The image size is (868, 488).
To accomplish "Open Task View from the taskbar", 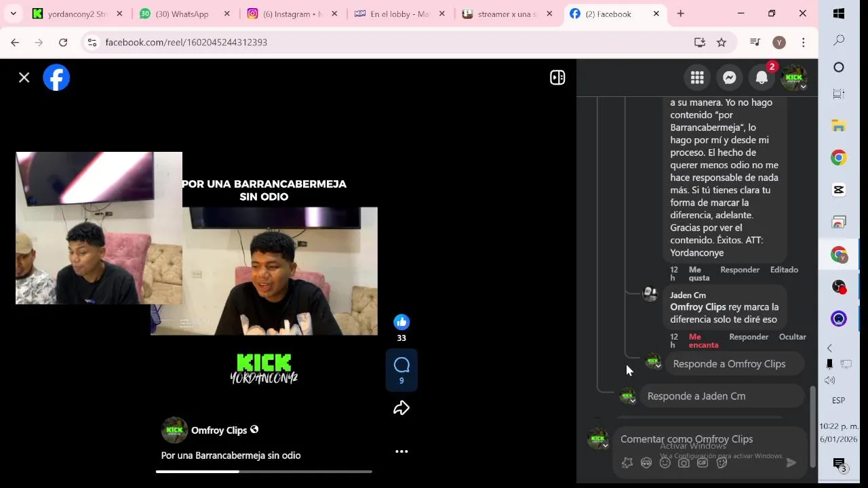I will (x=839, y=94).
